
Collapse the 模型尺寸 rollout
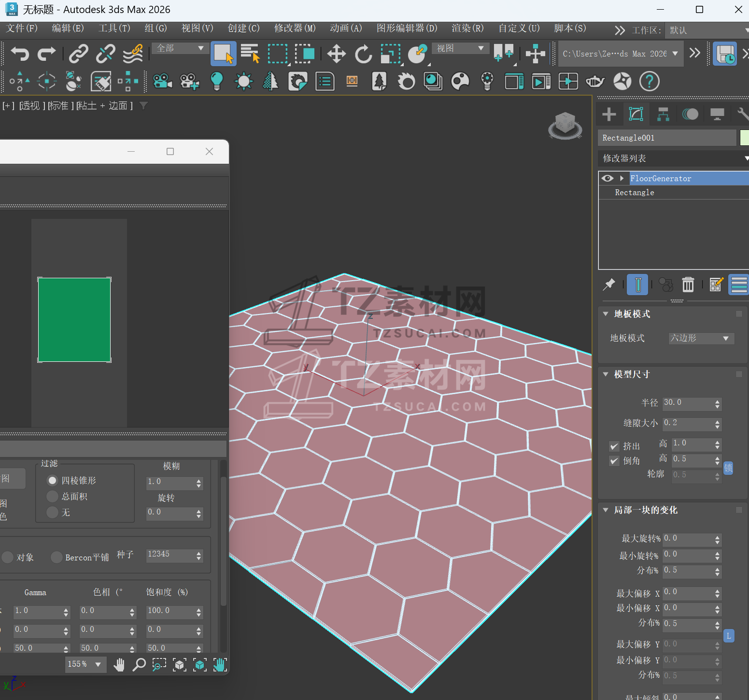pyautogui.click(x=606, y=374)
